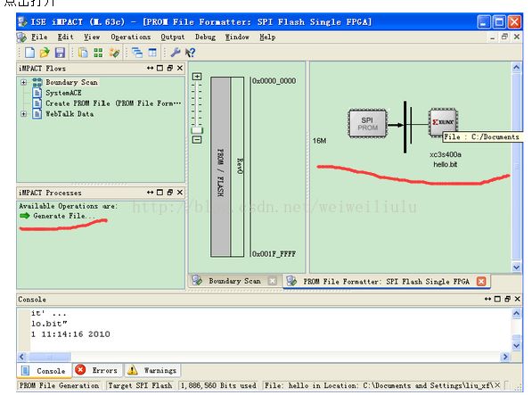Select Create PROM File flow item
Screen dimensions: 532x395
click(113, 103)
